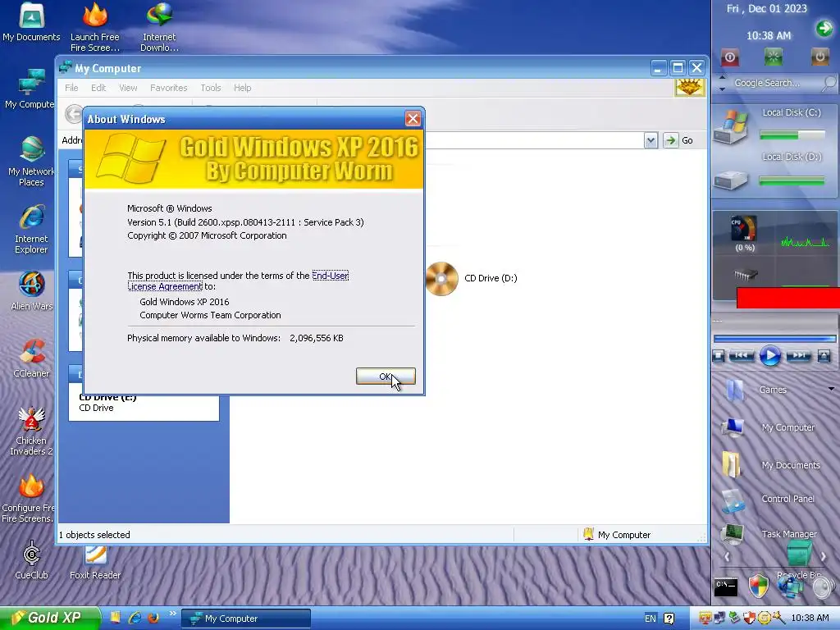The image size is (840, 630).
Task: Open Tools menu in My Computer
Action: click(x=211, y=88)
